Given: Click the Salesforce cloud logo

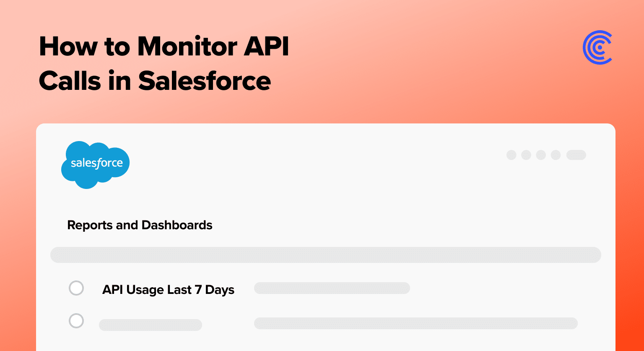Looking at the screenshot, I should (95, 165).
